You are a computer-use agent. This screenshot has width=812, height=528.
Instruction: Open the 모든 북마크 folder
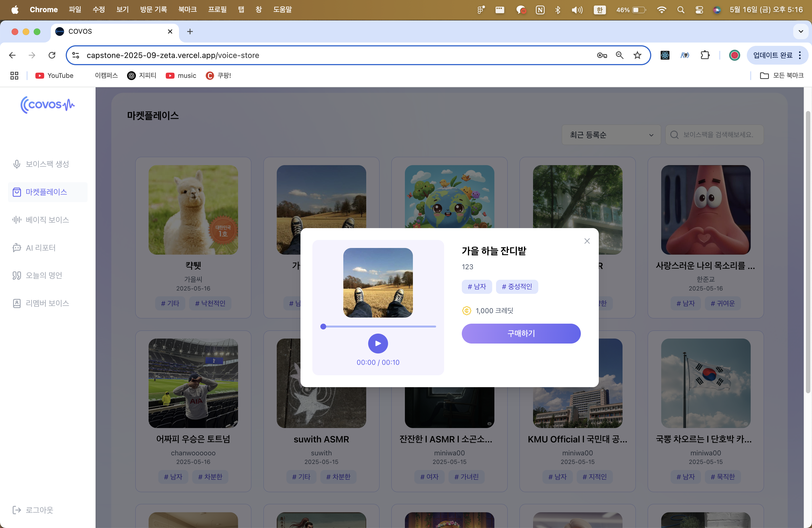pos(782,75)
